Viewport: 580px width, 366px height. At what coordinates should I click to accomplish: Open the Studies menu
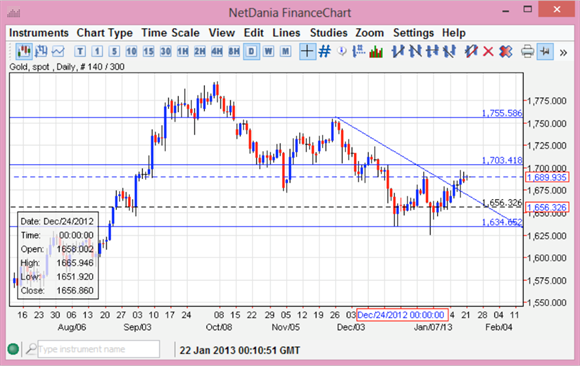(328, 33)
